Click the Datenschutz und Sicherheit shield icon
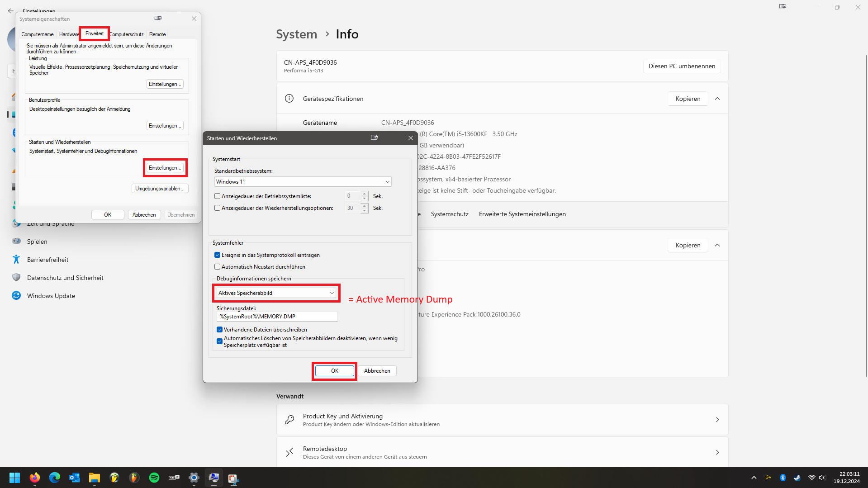Screen dimensions: 868x488 16,278
